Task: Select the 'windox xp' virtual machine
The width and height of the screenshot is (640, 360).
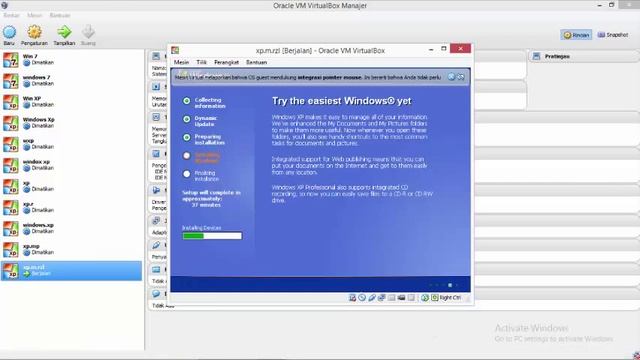Action: pyautogui.click(x=71, y=165)
